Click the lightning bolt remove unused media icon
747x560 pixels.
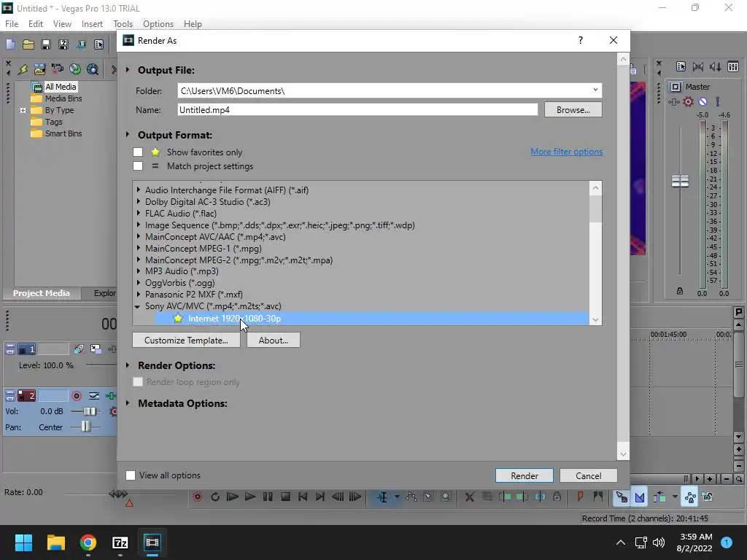(23, 69)
